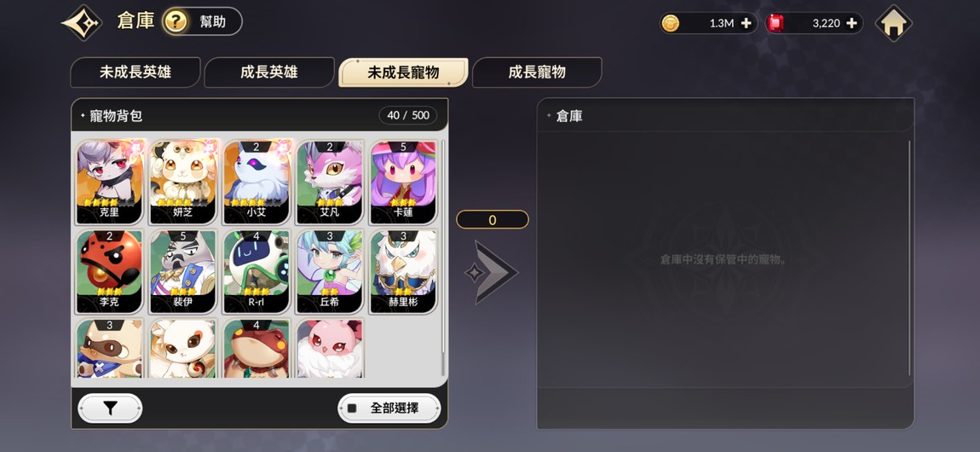This screenshot has height=452, width=980.
Task: Open the 成長寵物 tab
Action: 537,72
